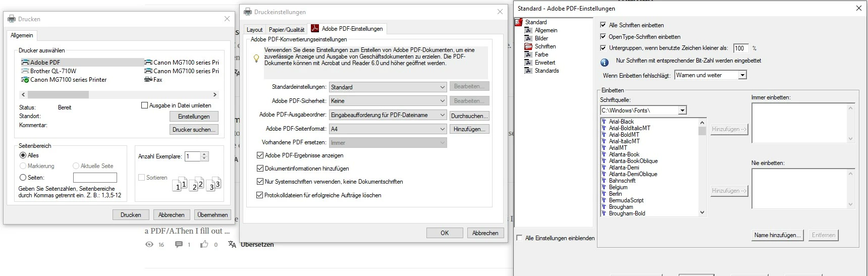Click Hinzufügen button next to Seitenformat
The width and height of the screenshot is (868, 276).
tap(469, 129)
